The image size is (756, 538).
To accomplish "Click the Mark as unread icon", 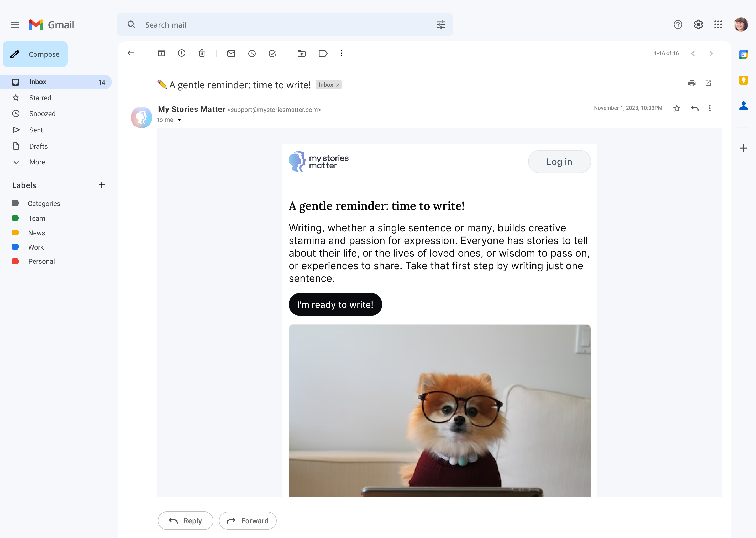I will click(x=232, y=54).
